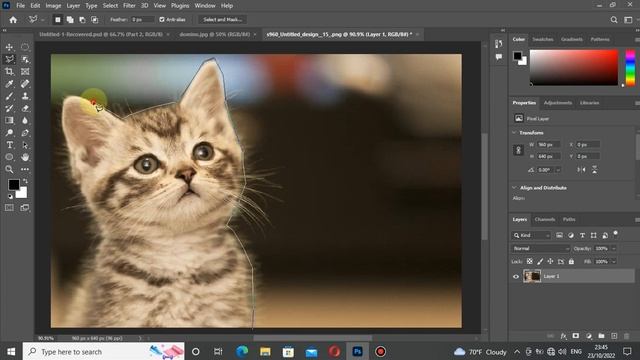Image resolution: width=640 pixels, height=360 pixels.
Task: Hide Layer 1 with the eye icon
Action: [516, 276]
